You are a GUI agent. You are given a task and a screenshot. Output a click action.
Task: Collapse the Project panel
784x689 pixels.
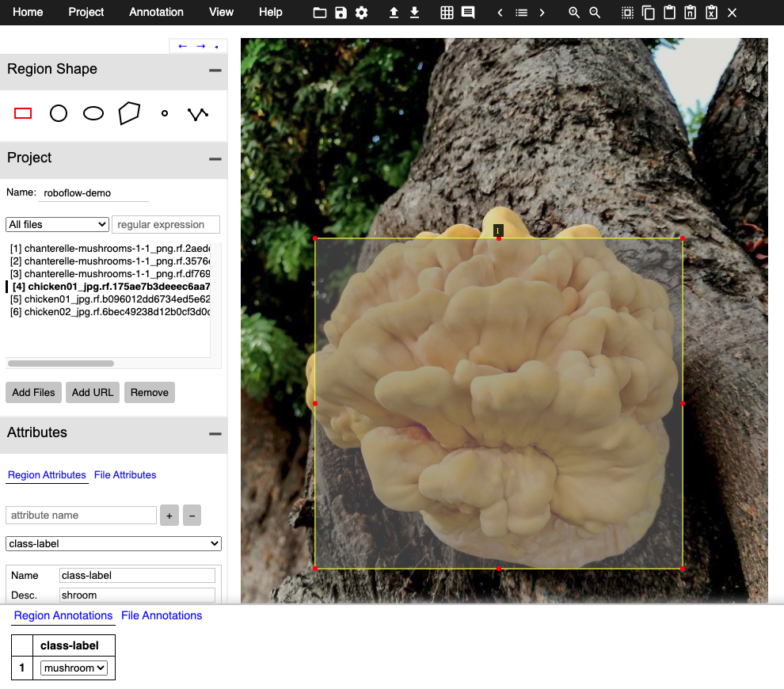(215, 158)
